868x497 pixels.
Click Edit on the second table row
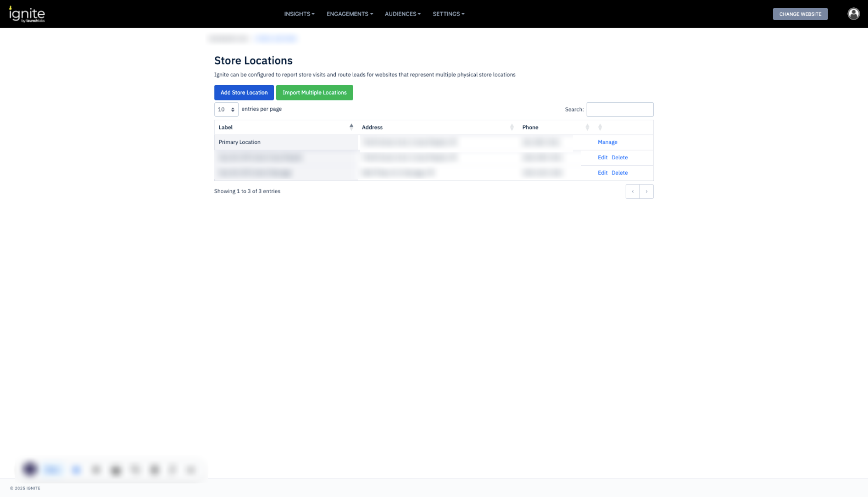tap(602, 158)
